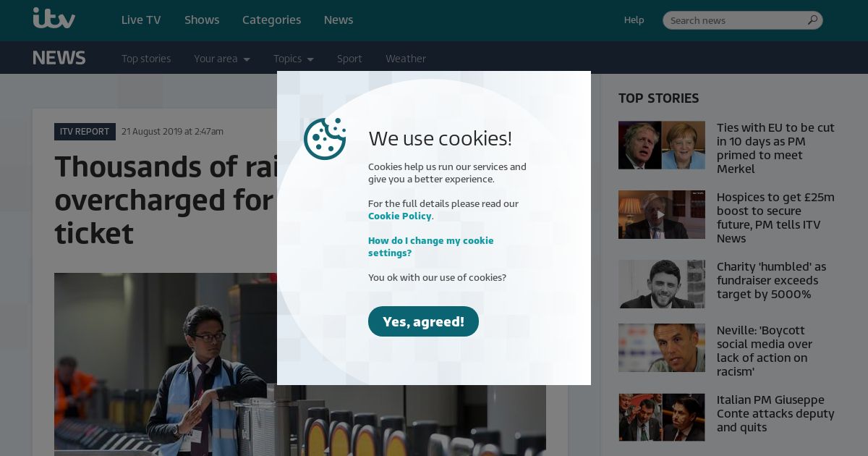This screenshot has width=868, height=456.
Task: Expand the Your area dropdown
Action: tap(222, 59)
